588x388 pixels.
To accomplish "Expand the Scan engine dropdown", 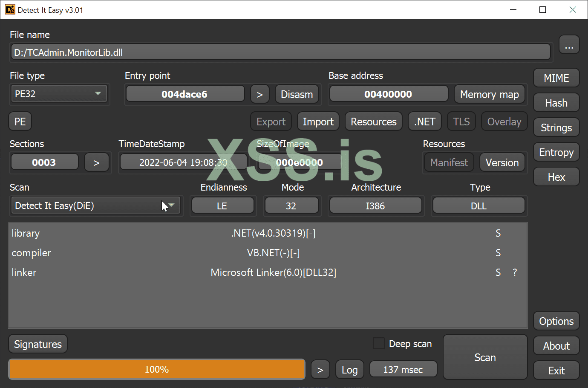I will (95, 206).
